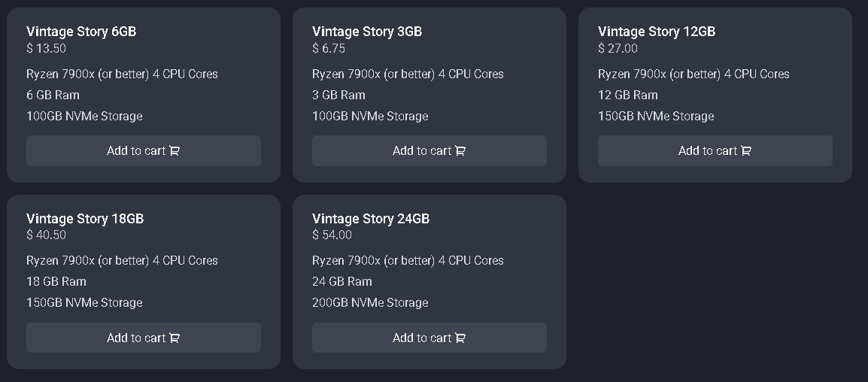Click the $ 6.75 price label

coord(329,49)
